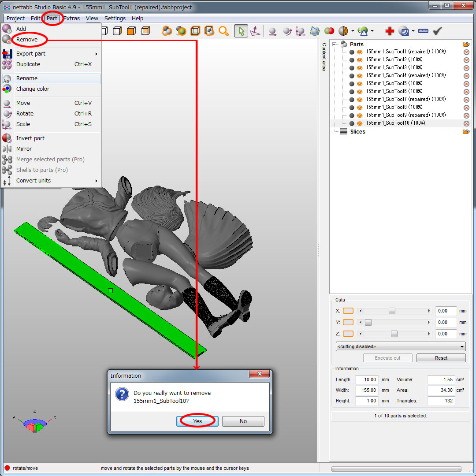Viewport: 476px width, 476px height.
Task: Toggle the Y cut plane orange box
Action: coord(348,322)
